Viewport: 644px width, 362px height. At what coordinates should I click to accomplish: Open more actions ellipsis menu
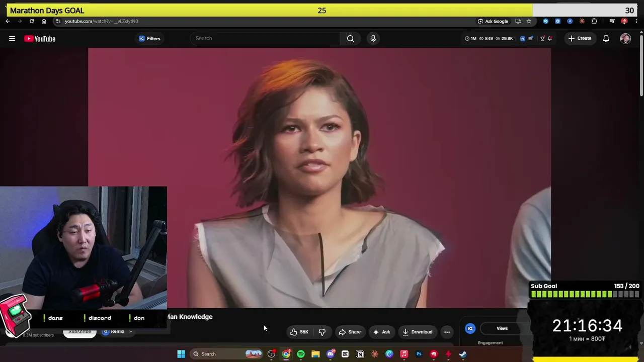tap(447, 332)
